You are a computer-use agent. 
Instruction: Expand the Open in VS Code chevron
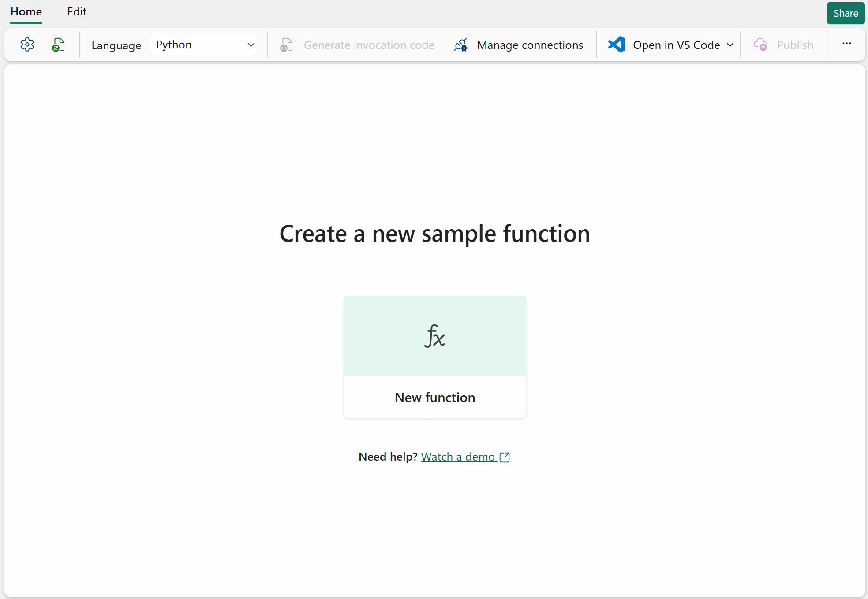click(730, 45)
